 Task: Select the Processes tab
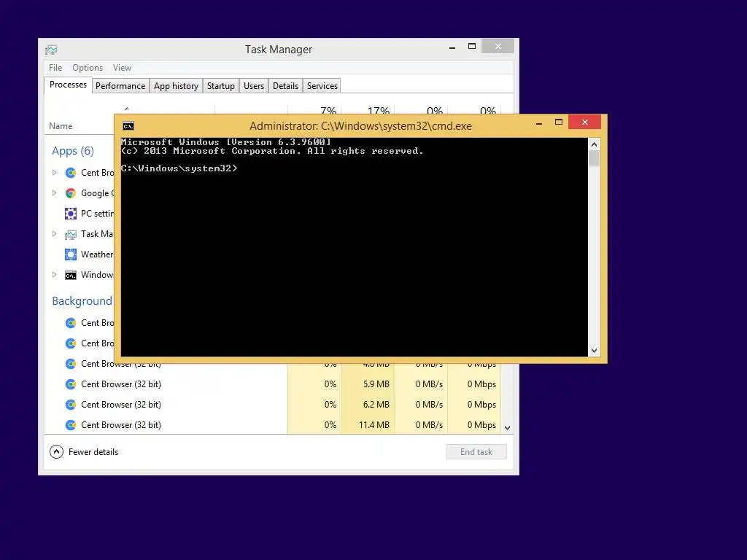68,85
